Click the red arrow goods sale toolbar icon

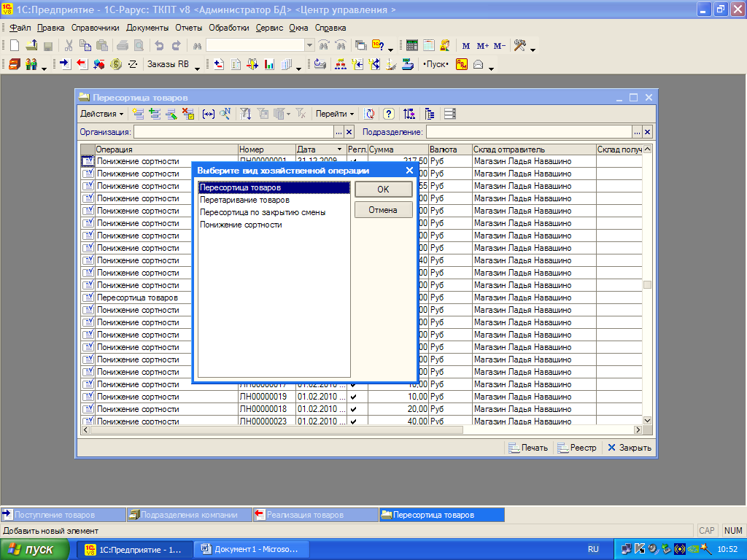tap(82, 64)
